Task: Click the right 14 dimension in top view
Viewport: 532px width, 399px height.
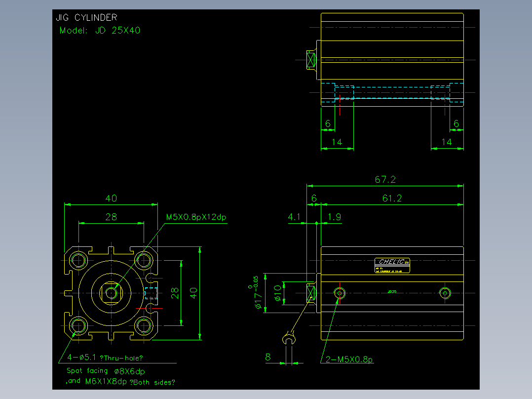Action: pyautogui.click(x=447, y=142)
